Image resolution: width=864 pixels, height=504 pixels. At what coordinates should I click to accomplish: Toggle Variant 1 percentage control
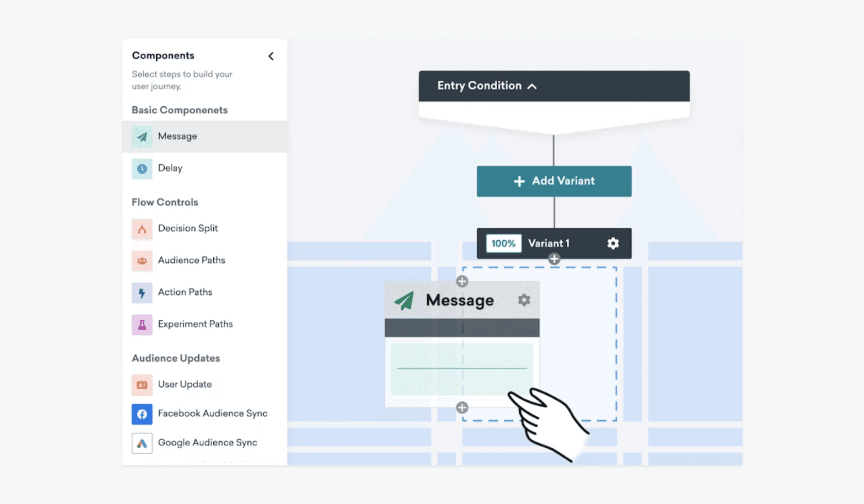coord(503,243)
